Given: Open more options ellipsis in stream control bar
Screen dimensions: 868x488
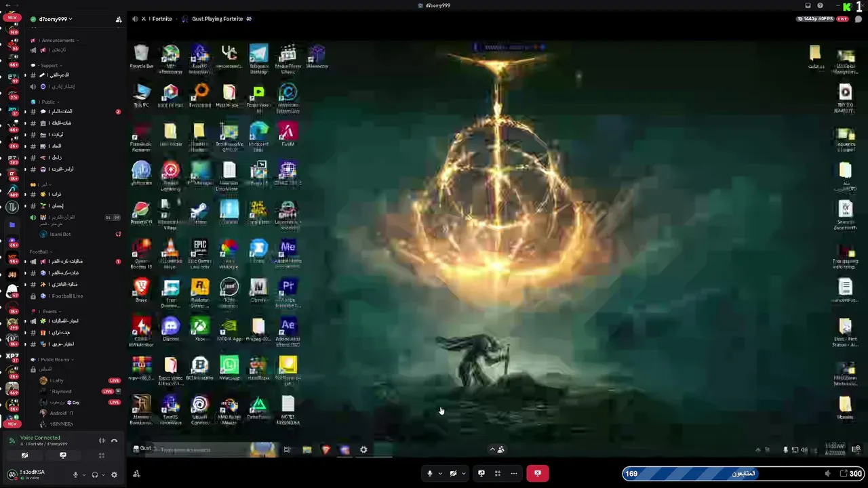Looking at the screenshot, I should 514,473.
